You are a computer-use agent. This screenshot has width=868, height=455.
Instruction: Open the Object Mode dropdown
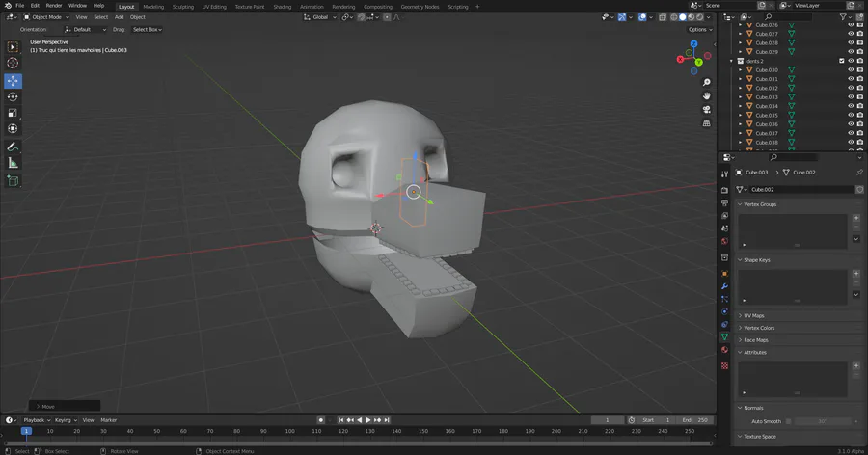tap(45, 17)
